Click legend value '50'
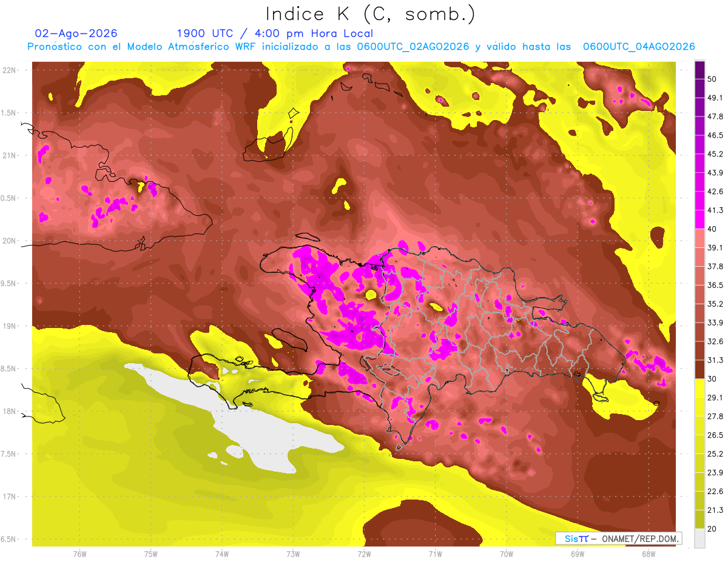This screenshot has height=562, width=728. (x=712, y=79)
